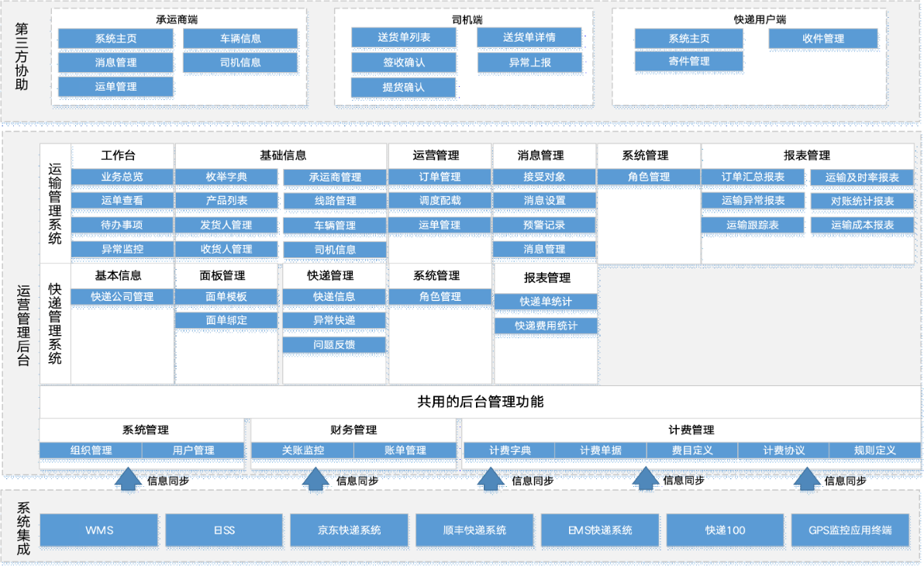Open the 运输跟踪表 box

point(753,225)
